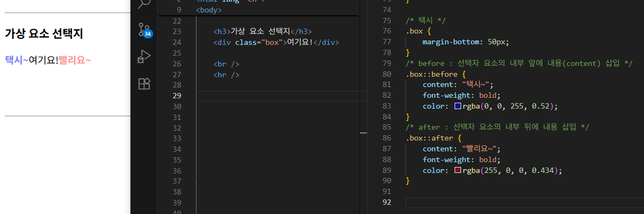This screenshot has width=644, height=214.
Task: Click 'font-weight: bold' on line 82
Action: point(461,96)
